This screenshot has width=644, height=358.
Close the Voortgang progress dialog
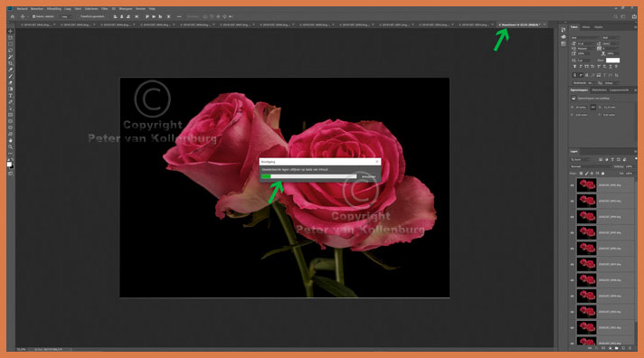377,162
